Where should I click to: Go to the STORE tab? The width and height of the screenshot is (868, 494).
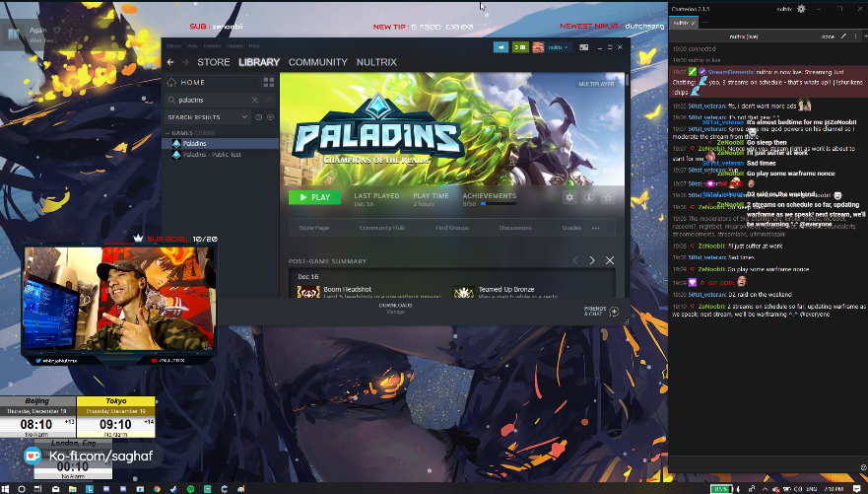point(214,62)
